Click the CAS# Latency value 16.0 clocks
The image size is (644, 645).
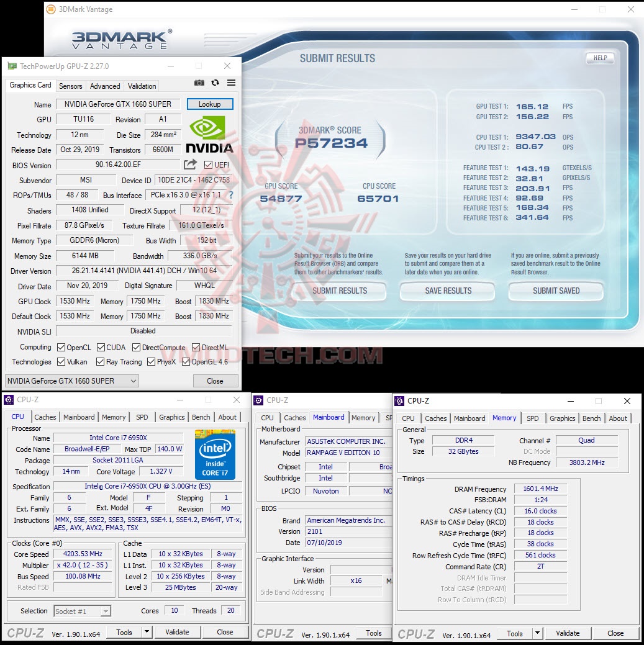[x=540, y=511]
